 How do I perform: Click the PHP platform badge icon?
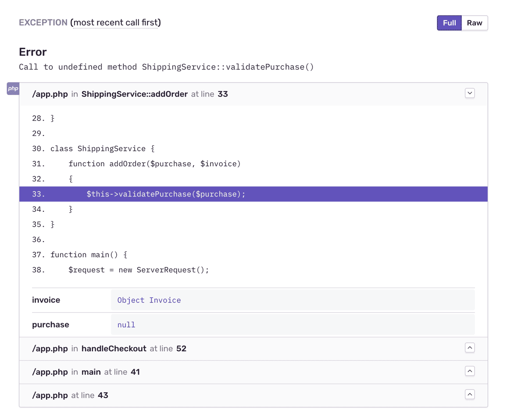click(x=13, y=89)
